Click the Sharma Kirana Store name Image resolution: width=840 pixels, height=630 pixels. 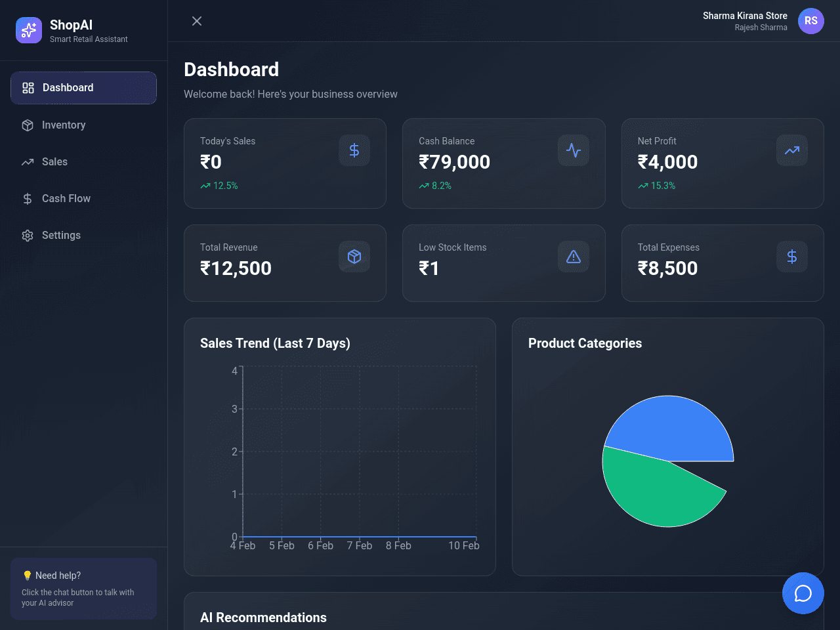coord(745,16)
